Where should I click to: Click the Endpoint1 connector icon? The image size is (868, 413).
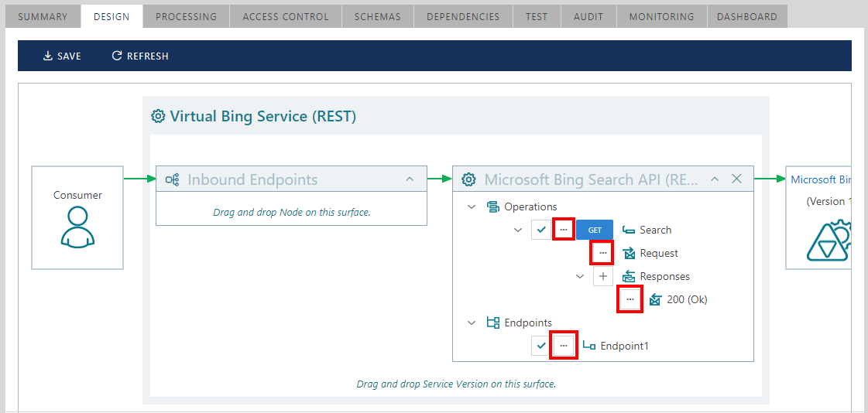589,346
